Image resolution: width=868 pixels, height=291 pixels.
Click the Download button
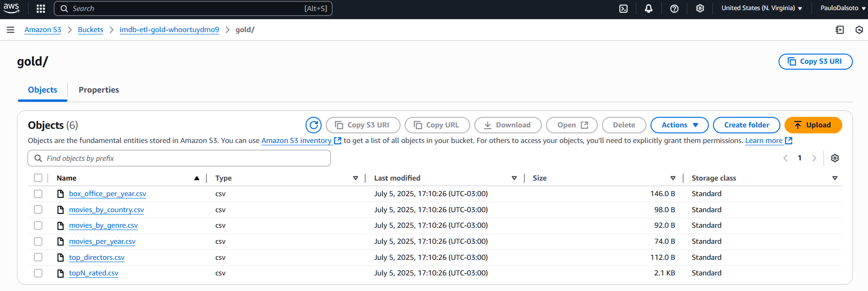(x=508, y=125)
